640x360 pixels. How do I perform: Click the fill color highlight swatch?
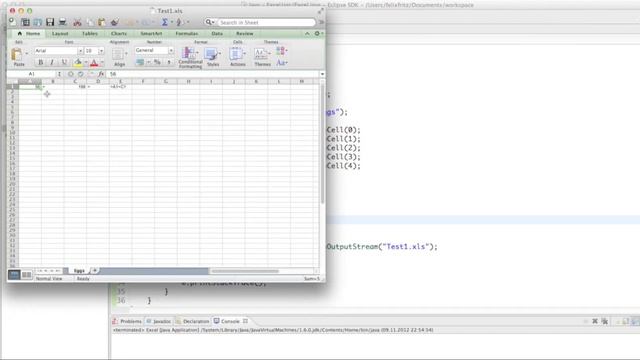click(78, 62)
